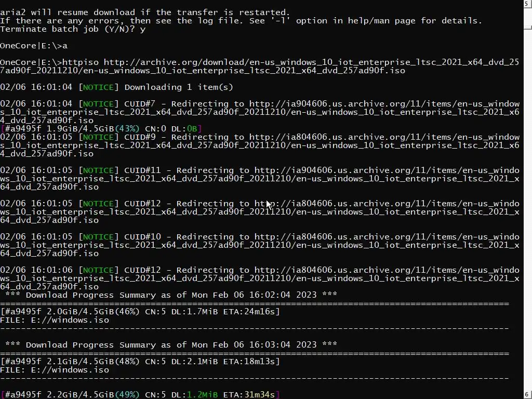Click the '(43%)' progress value
Screen dimensions: 532x399
[x=127, y=129]
